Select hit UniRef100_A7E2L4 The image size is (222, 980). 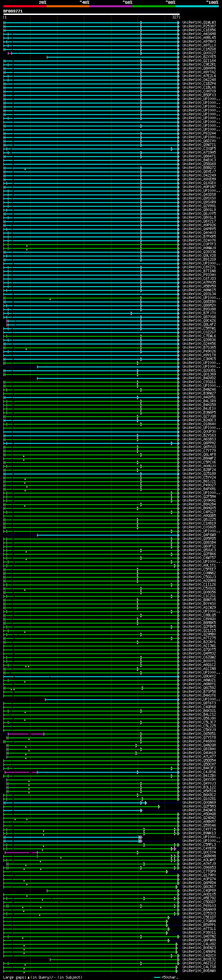click(199, 76)
